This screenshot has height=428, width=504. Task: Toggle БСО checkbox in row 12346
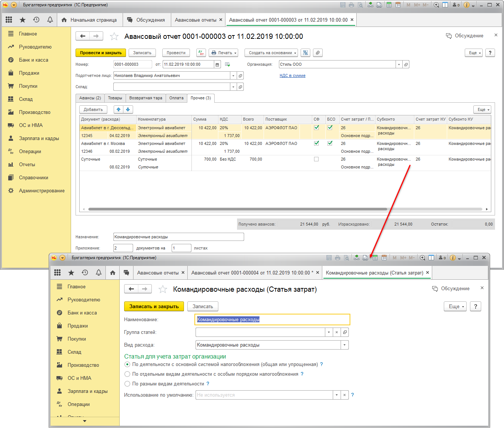click(x=330, y=143)
